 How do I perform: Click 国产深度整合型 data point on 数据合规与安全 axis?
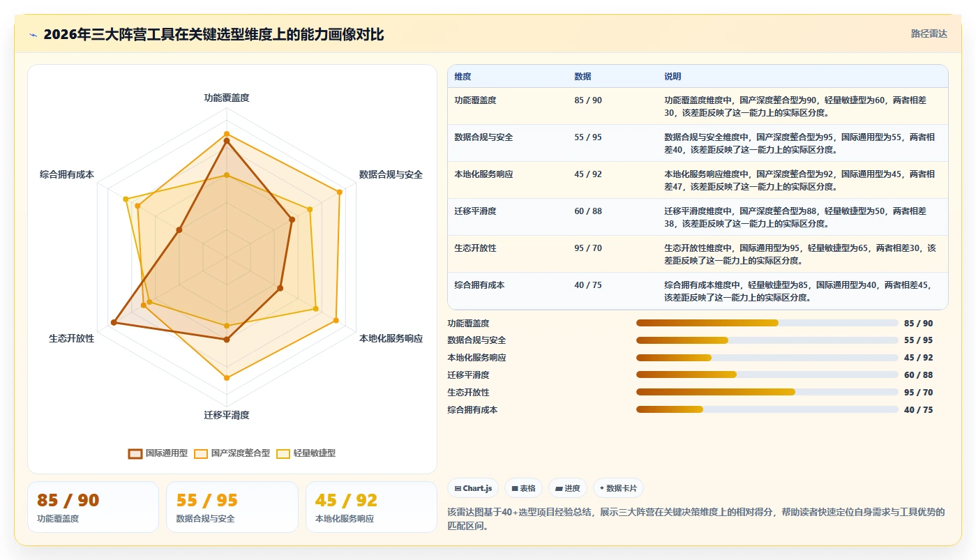pos(340,192)
